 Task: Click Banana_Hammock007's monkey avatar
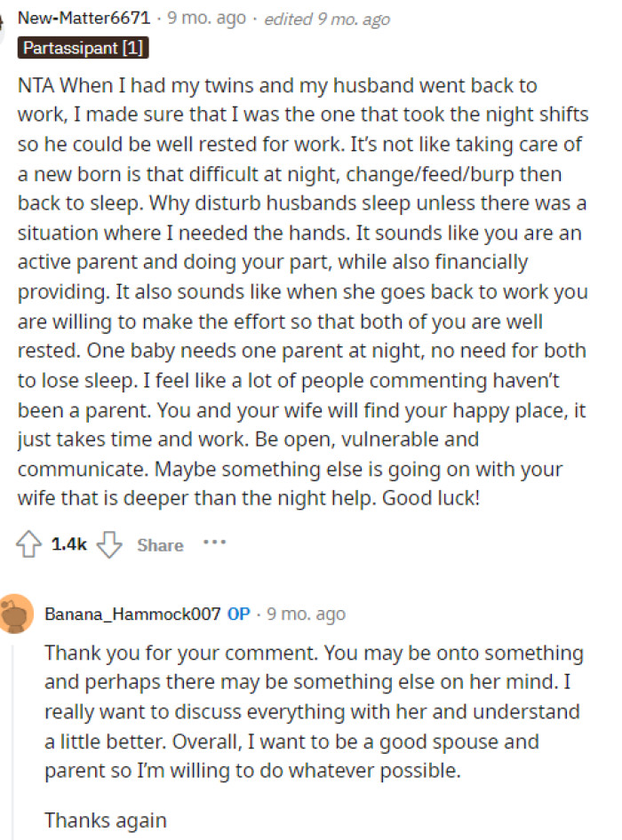[x=15, y=614]
